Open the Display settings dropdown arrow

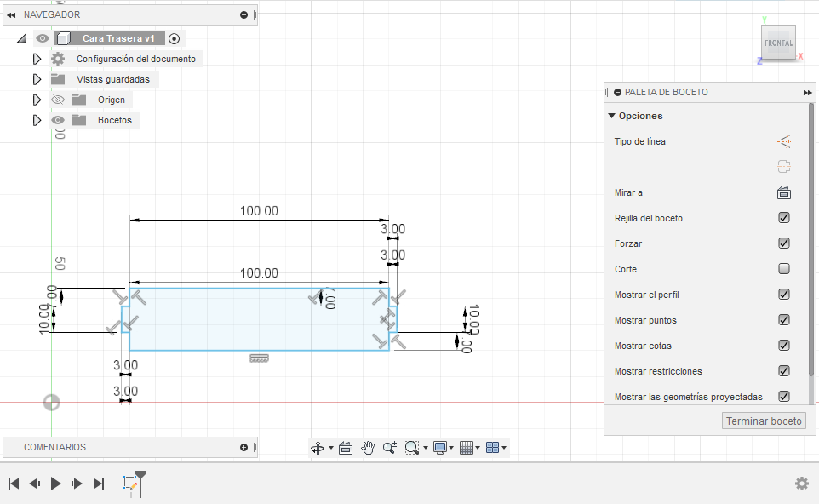(x=451, y=448)
